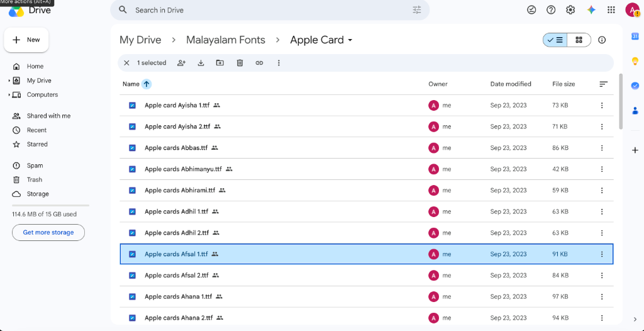Select Apple cards Adhil 1.ttf file
The width and height of the screenshot is (644, 331).
367,211
